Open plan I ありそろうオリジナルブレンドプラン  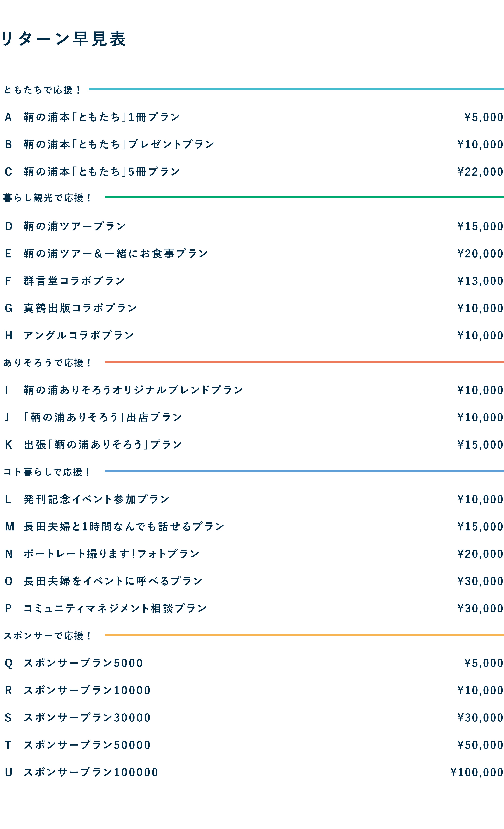coord(133,390)
